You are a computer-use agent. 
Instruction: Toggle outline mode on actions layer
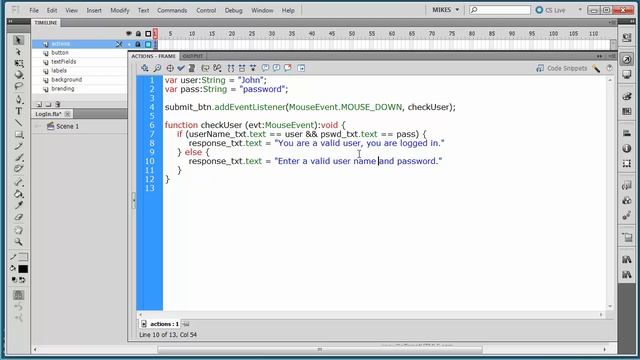[148, 44]
